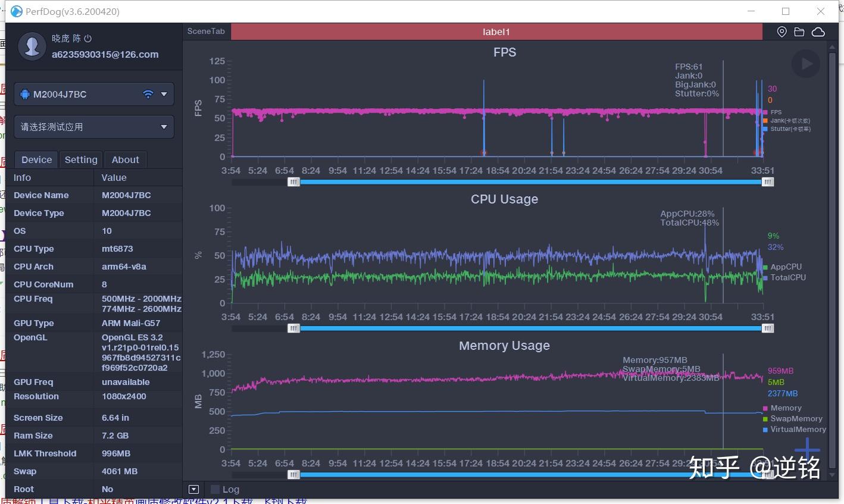
Task: Click the CPU Usage chart right range handle
Action: (x=768, y=328)
